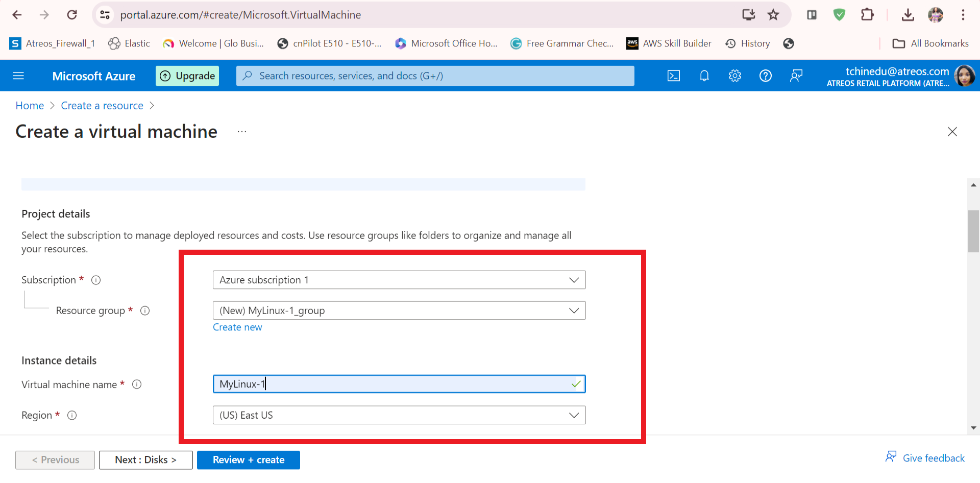Open the All Bookmarks folder
Image resolution: width=980 pixels, height=483 pixels.
click(930, 43)
